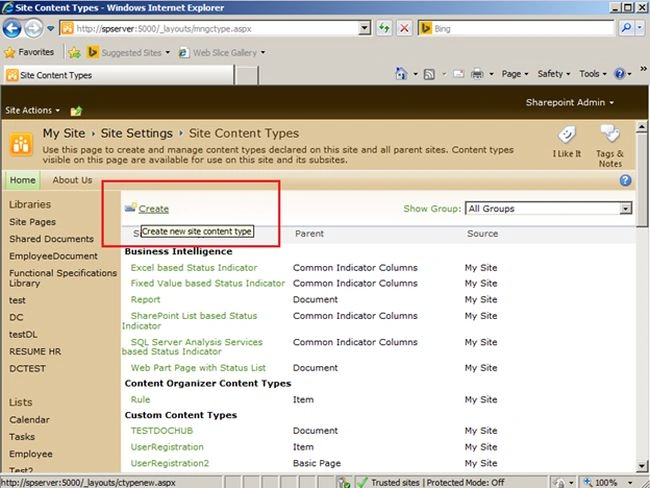
Task: Open Tags & Notes icon
Action: click(610, 134)
